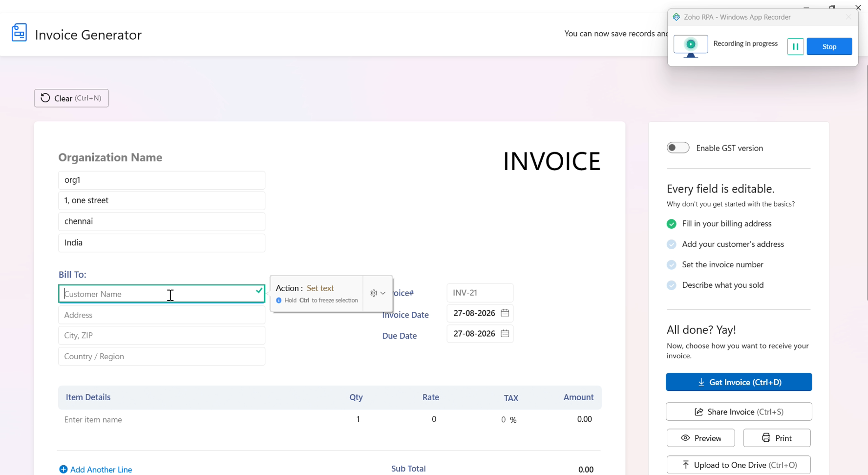Viewport: 868px width, 475px height.
Task: Click the '1, one street' address field
Action: tap(162, 201)
